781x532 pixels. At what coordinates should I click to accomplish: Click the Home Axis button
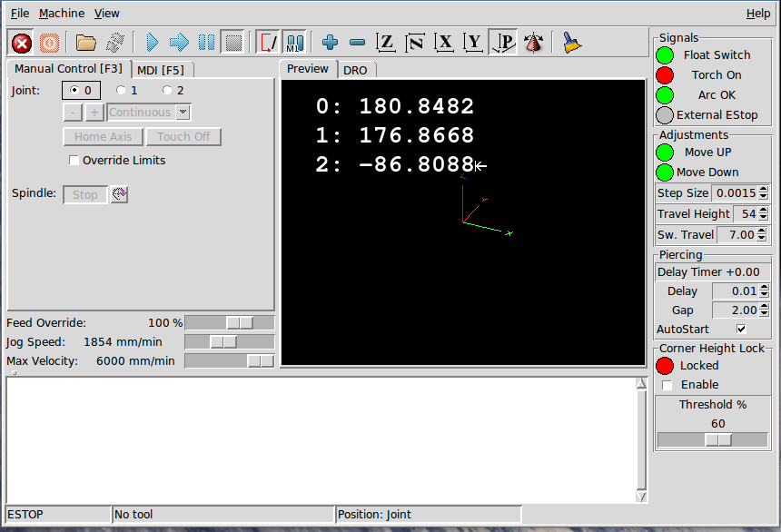tap(104, 136)
